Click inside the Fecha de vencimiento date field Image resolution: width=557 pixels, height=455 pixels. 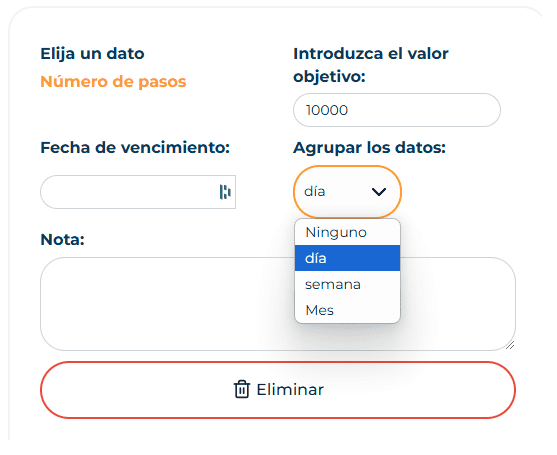click(x=138, y=192)
